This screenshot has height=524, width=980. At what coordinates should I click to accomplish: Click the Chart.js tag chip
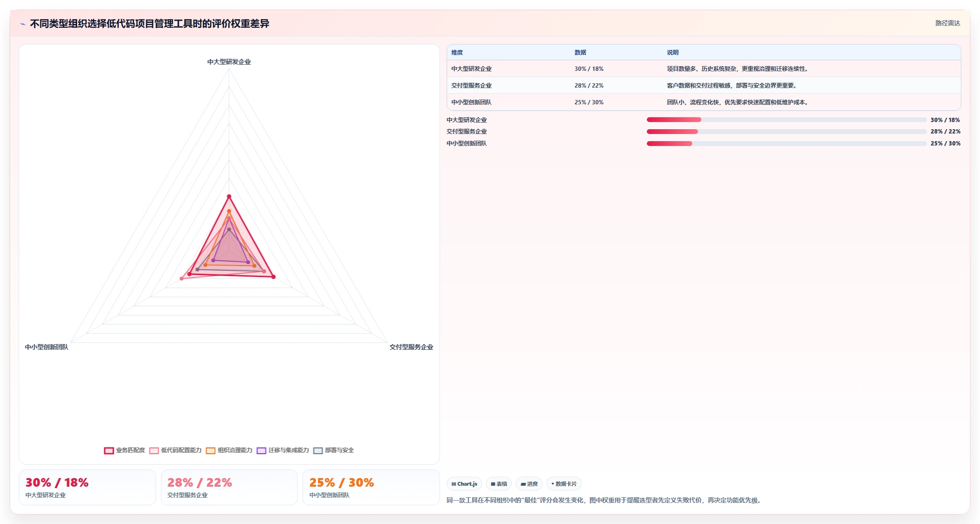pyautogui.click(x=464, y=484)
